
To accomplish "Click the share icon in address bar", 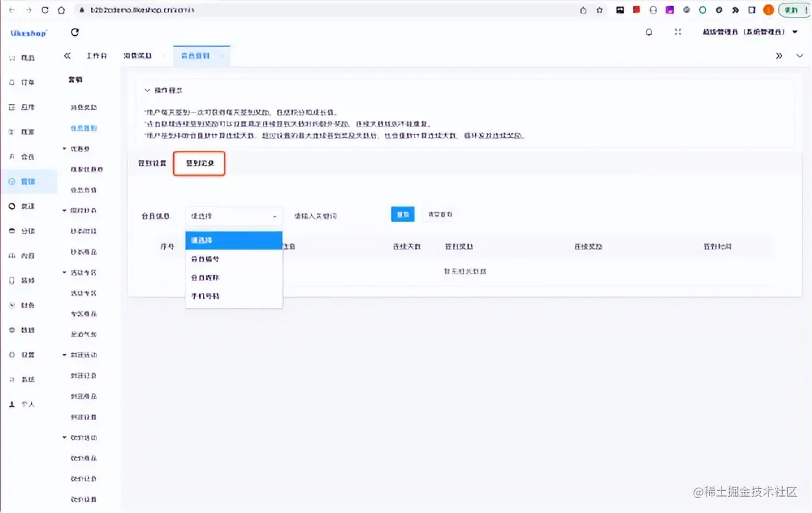I will [x=583, y=10].
